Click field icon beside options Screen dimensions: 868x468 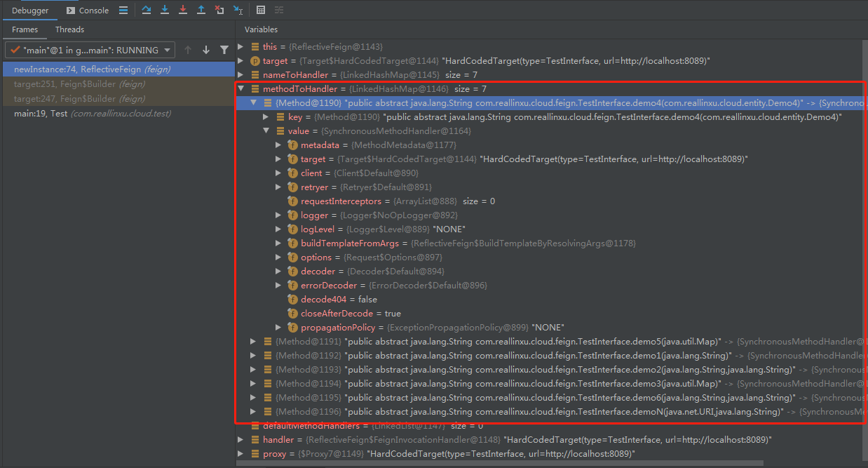coord(293,258)
